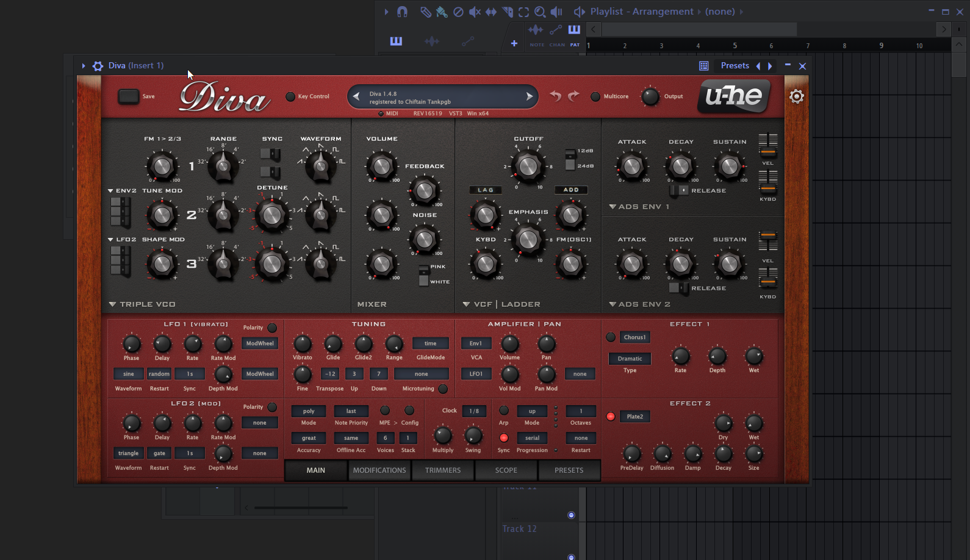Screen dimensions: 970x560
Task: Open the ENV2 tune mod source menu
Action: tap(122, 191)
